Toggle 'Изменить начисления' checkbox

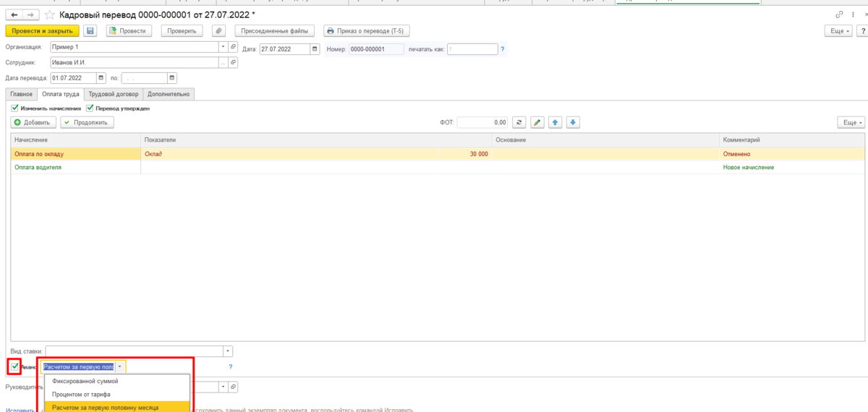tap(15, 108)
